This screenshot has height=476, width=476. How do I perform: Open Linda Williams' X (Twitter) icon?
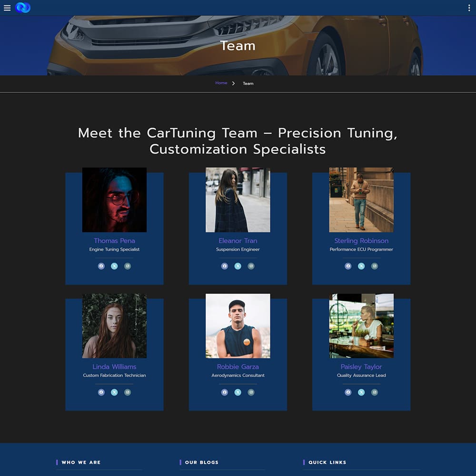pyautogui.click(x=114, y=392)
